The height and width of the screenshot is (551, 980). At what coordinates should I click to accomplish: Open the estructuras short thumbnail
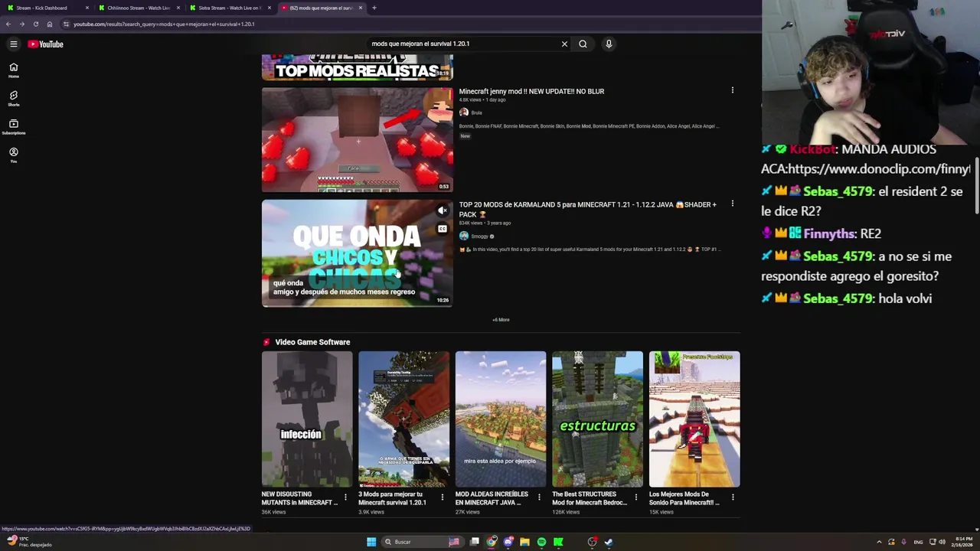click(597, 419)
